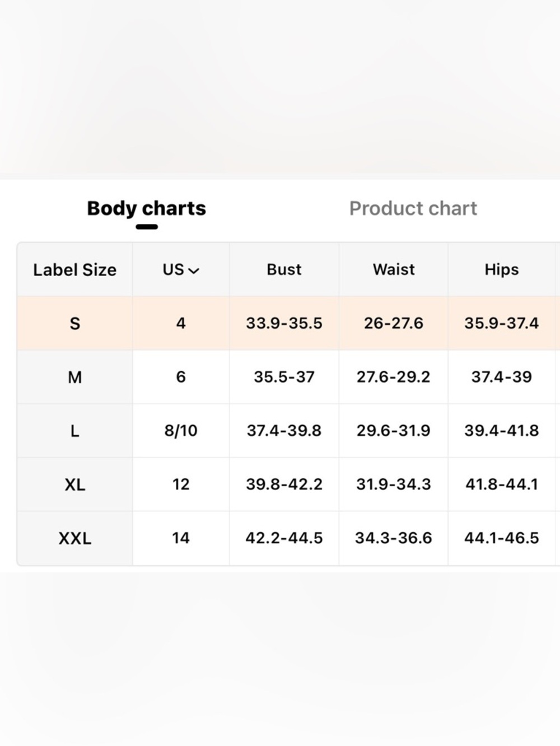Click the Label Size column header

pyautogui.click(x=74, y=270)
